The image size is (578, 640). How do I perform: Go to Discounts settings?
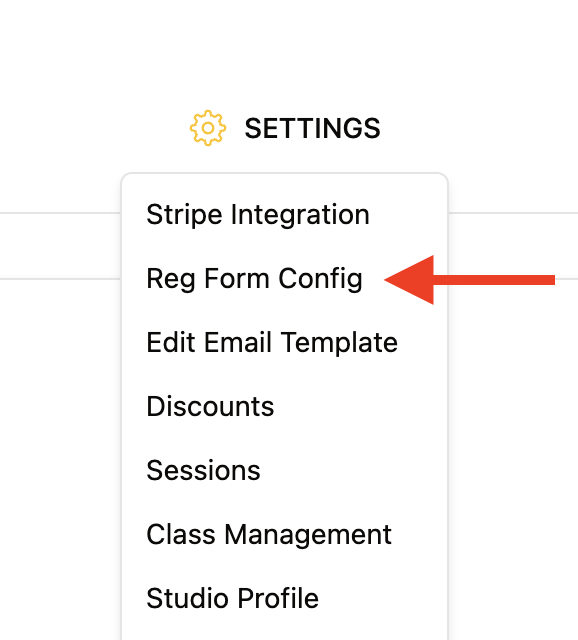tap(210, 407)
